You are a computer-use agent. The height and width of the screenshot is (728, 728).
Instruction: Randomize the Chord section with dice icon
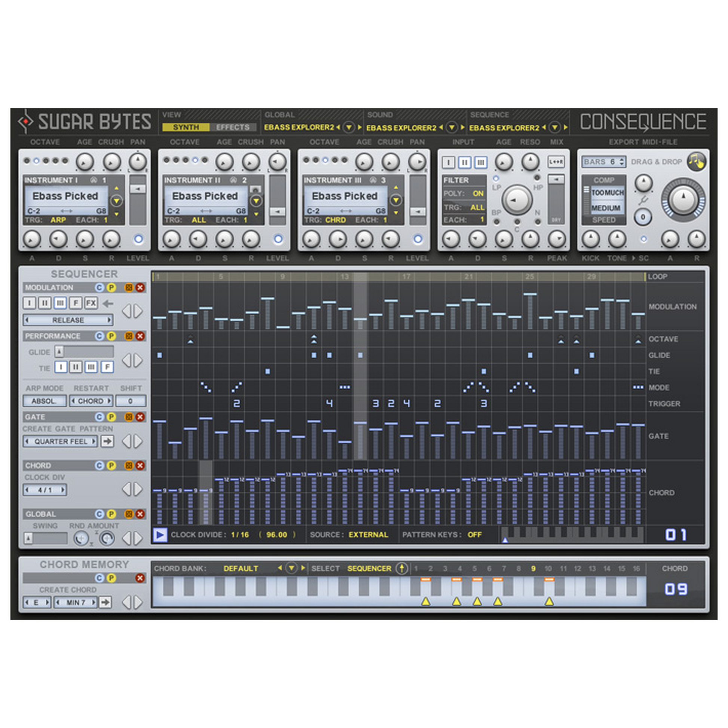tap(129, 465)
